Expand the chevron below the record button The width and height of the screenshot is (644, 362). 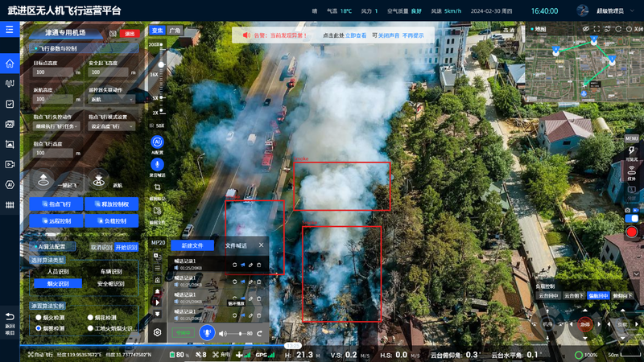[636, 274]
